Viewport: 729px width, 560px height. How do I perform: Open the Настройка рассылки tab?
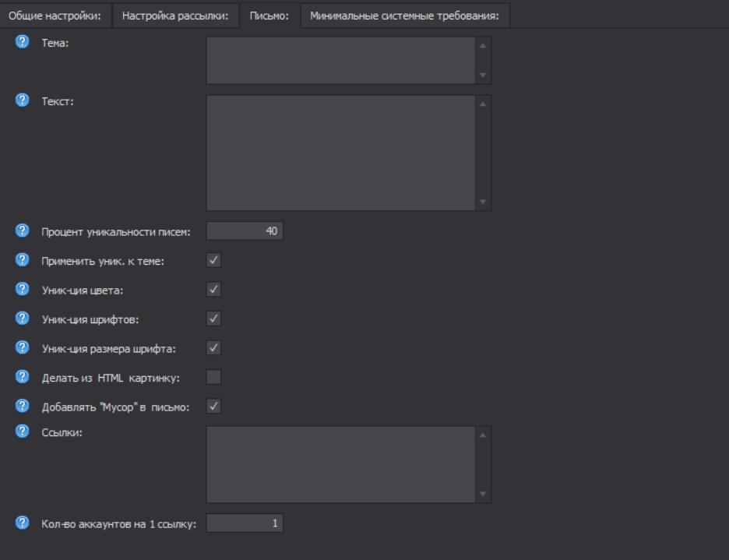click(x=174, y=16)
